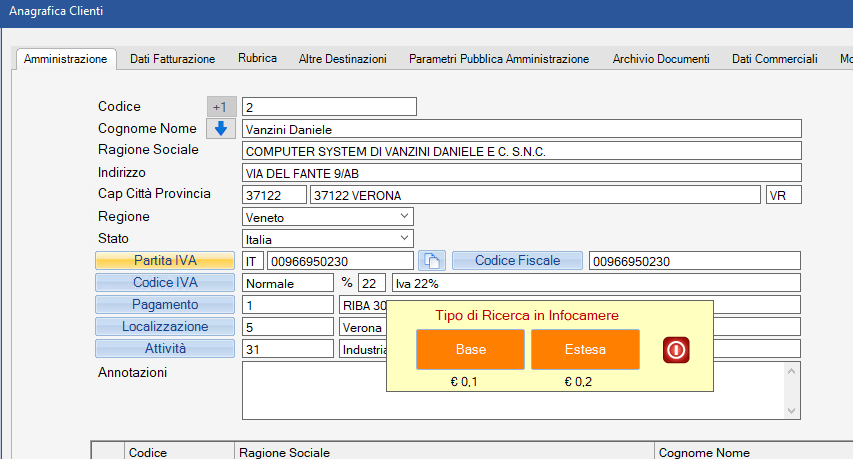Screen dimensions: 853x459
Task: Click the Localizzazione button
Action: (165, 327)
